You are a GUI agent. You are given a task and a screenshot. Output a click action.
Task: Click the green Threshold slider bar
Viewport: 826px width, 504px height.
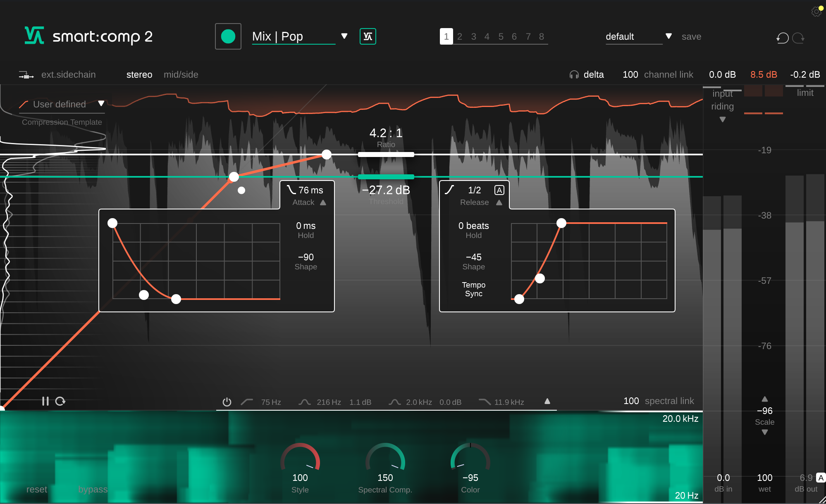(386, 176)
